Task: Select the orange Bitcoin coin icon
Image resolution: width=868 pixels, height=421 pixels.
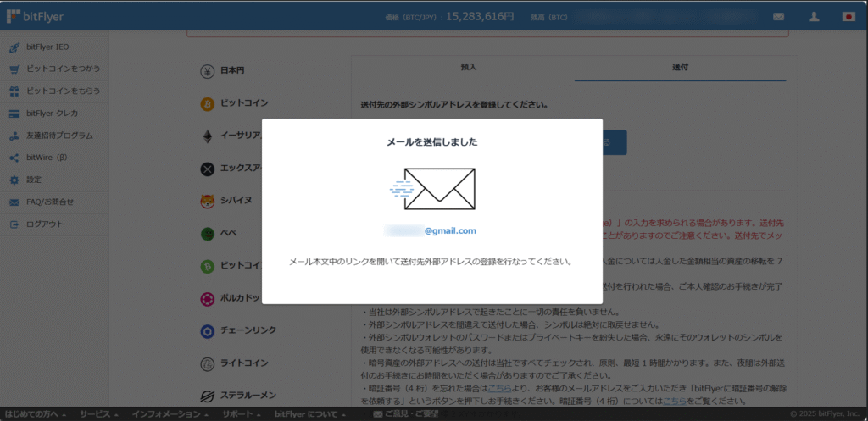Action: tap(207, 104)
